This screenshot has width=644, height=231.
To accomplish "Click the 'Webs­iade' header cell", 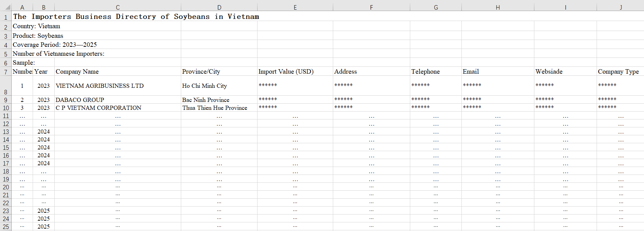I will (549, 72).
